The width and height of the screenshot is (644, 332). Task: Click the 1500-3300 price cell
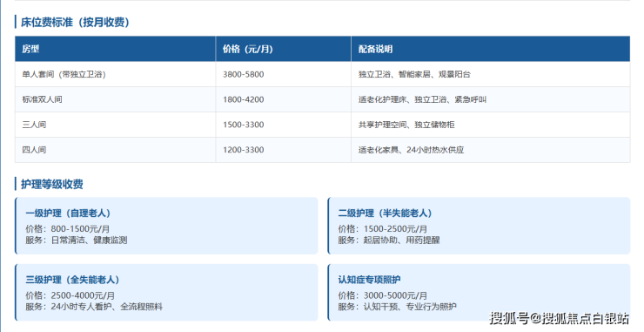pos(284,125)
